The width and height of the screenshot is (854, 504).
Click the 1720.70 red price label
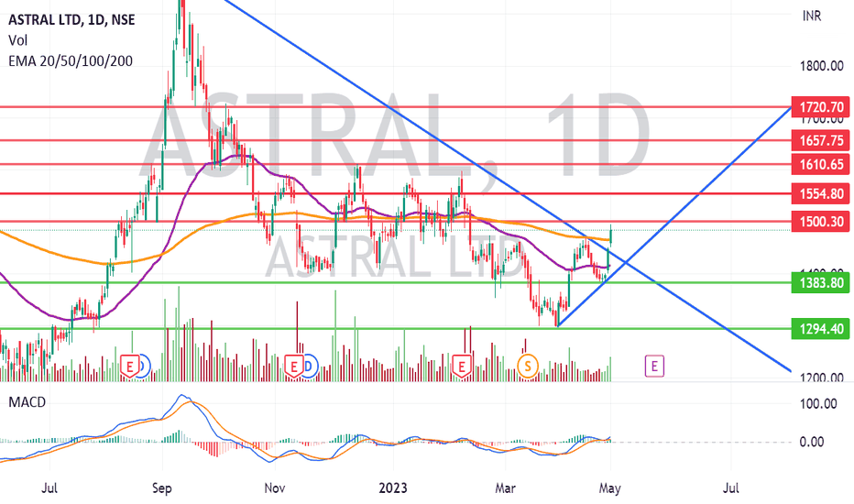[x=821, y=107]
